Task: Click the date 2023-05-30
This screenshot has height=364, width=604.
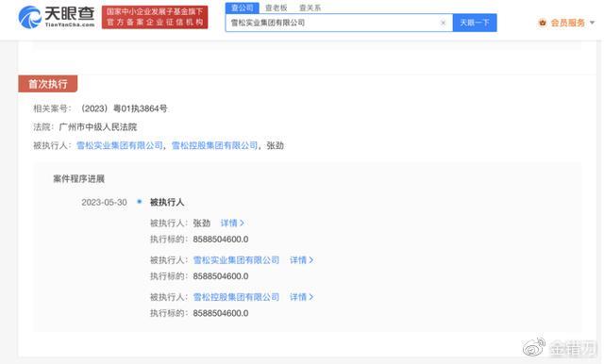Action: click(x=104, y=203)
